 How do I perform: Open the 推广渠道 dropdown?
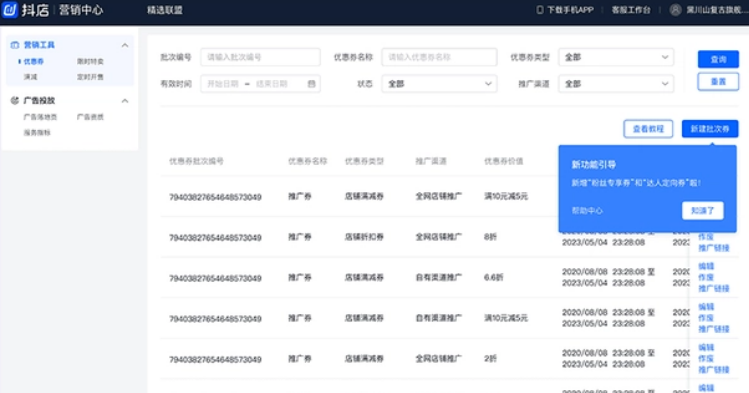click(x=616, y=84)
